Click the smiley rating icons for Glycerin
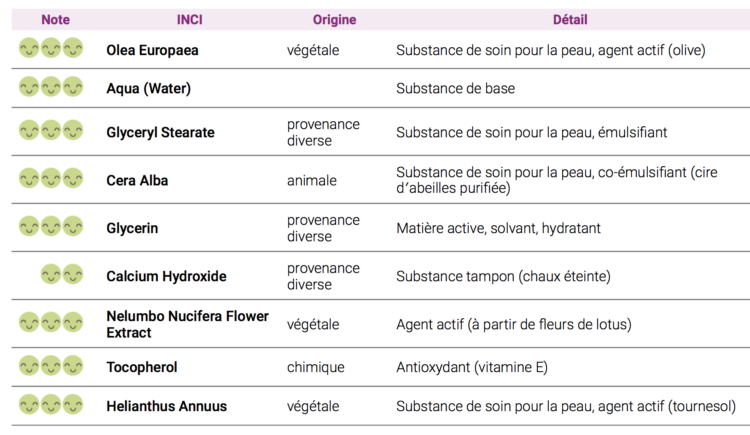Screen dimensions: 750x435 click(x=51, y=226)
